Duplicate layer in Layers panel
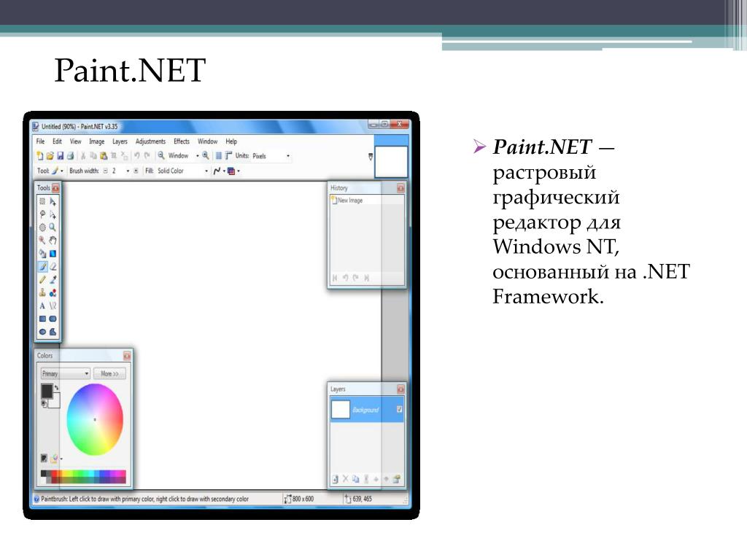This screenshot has width=747, height=560. 355,479
